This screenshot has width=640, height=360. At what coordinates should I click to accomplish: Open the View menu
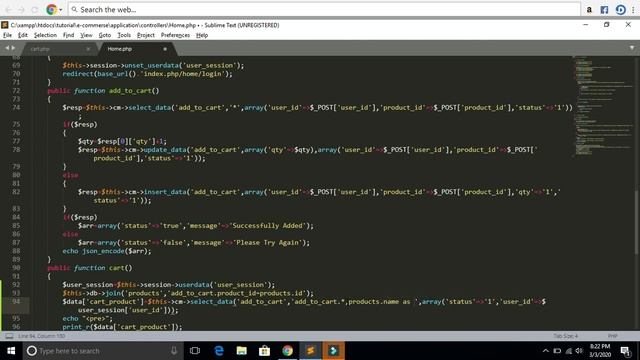tap(86, 35)
